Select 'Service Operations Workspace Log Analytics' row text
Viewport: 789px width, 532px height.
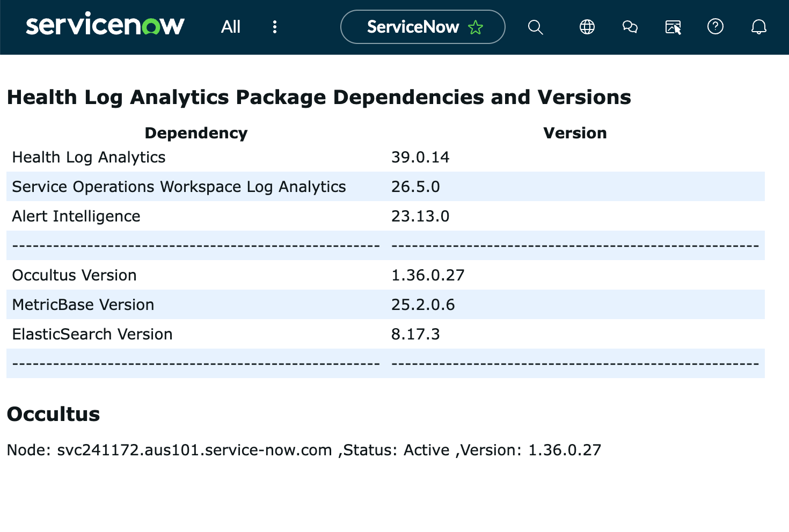(179, 187)
